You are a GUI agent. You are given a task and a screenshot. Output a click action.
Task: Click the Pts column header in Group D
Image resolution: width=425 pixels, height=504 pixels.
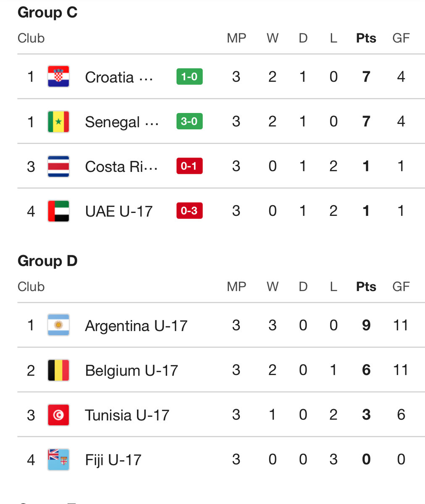(366, 287)
